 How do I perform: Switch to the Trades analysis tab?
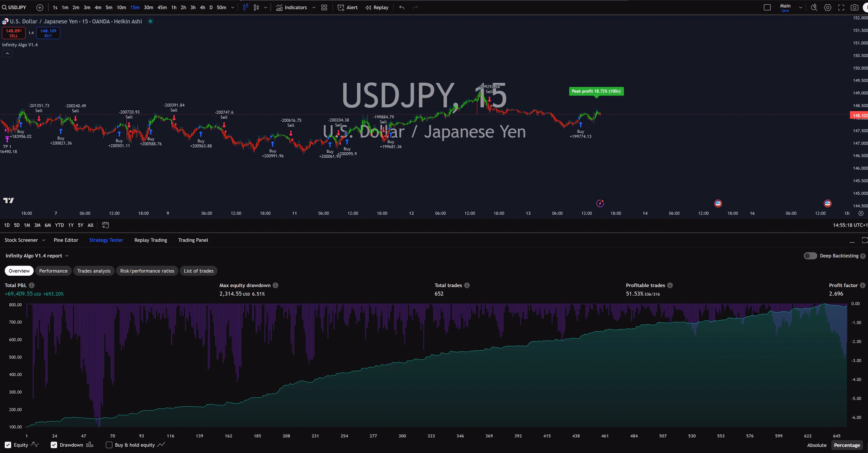pos(94,271)
